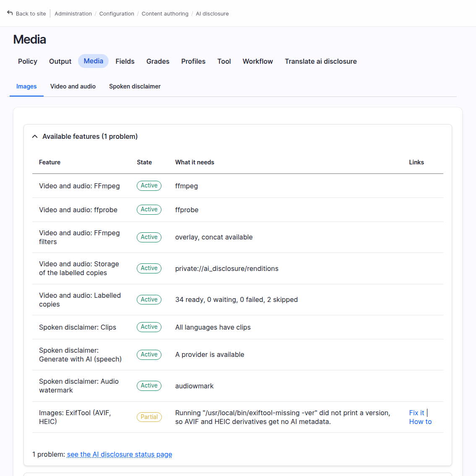The width and height of the screenshot is (476, 476).
Task: Click the 'ffmpeg' requirement text in first row
Action: [x=186, y=186]
